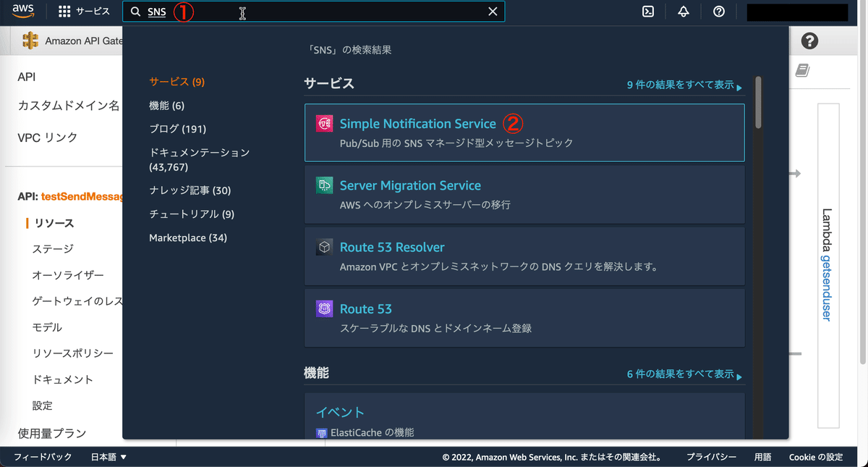Open the getsenduser Lambda link

click(827, 288)
